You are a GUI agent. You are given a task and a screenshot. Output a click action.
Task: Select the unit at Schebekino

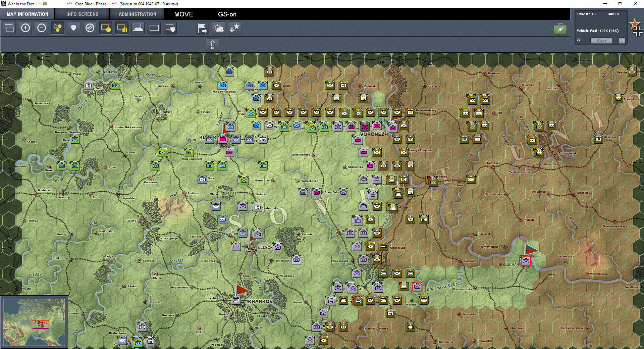tap(297, 259)
